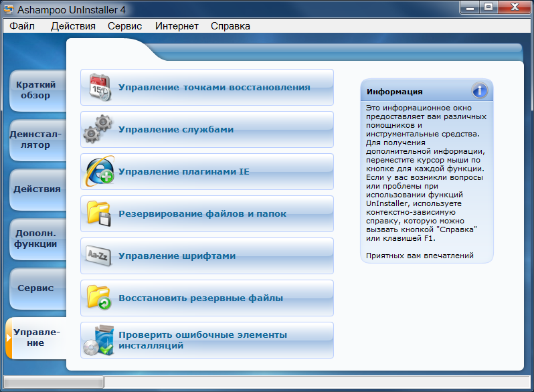
Task: Open the Интернет menu
Action: point(177,26)
